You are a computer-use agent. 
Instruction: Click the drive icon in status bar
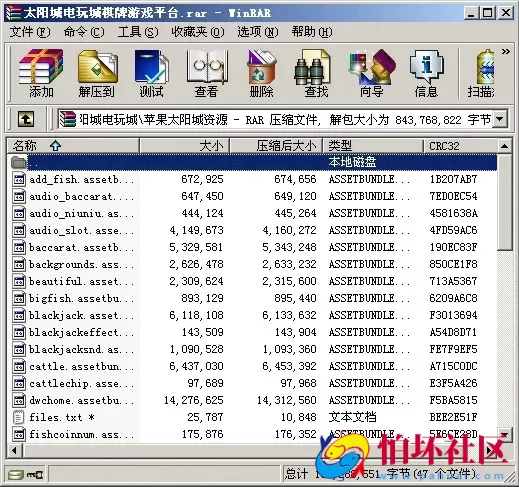click(15, 474)
